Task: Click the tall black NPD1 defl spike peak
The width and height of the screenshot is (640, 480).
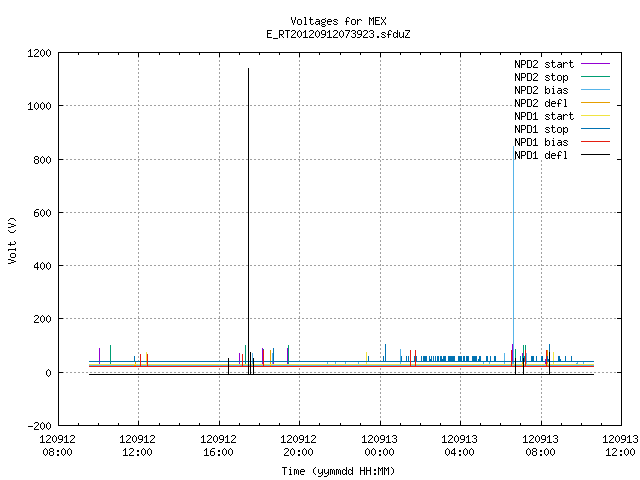Action: pyautogui.click(x=248, y=69)
